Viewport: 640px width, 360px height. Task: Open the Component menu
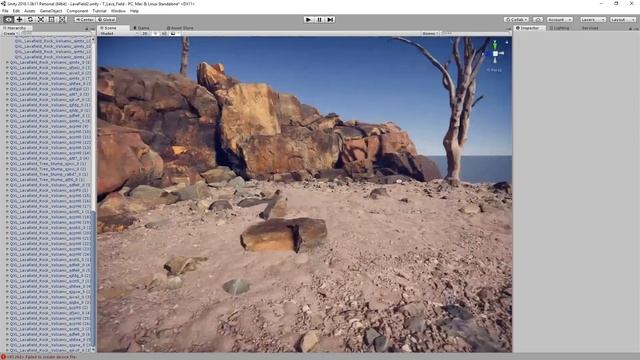(x=77, y=11)
